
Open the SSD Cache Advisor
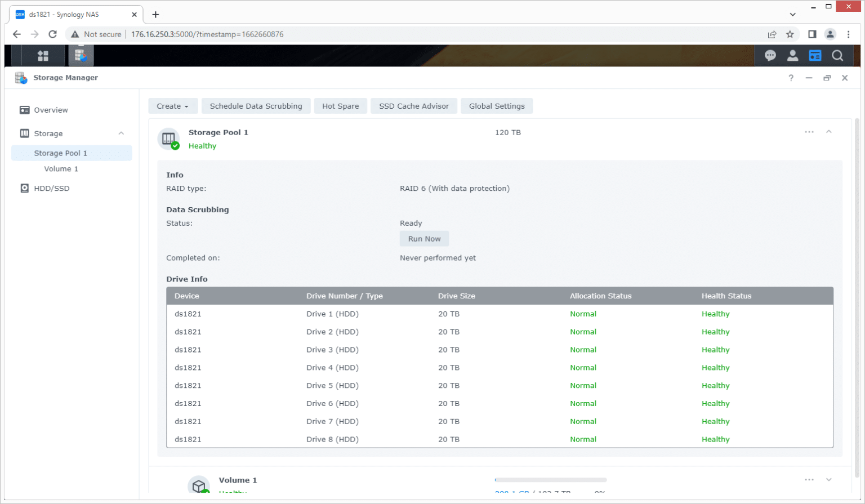click(414, 106)
